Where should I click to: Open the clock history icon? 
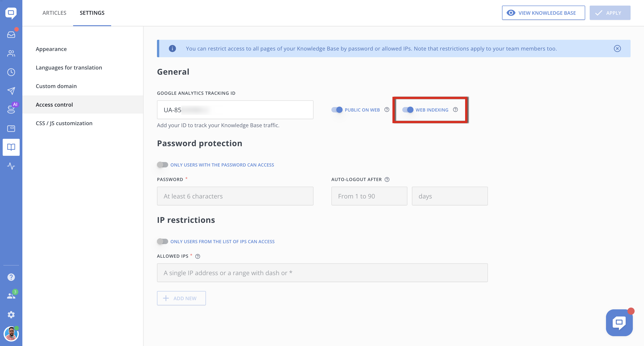[11, 72]
